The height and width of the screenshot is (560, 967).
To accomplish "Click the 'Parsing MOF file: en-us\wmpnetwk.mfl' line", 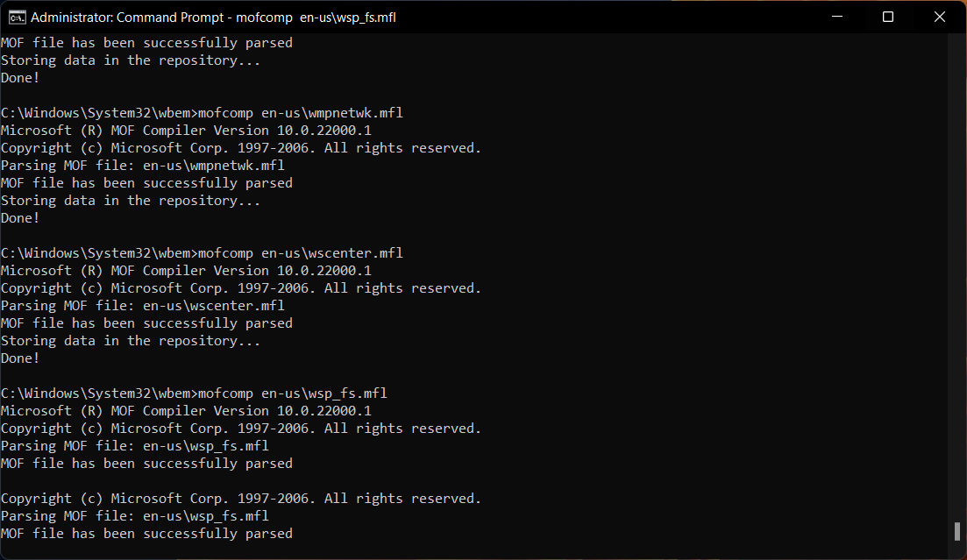I will (x=143, y=166).
